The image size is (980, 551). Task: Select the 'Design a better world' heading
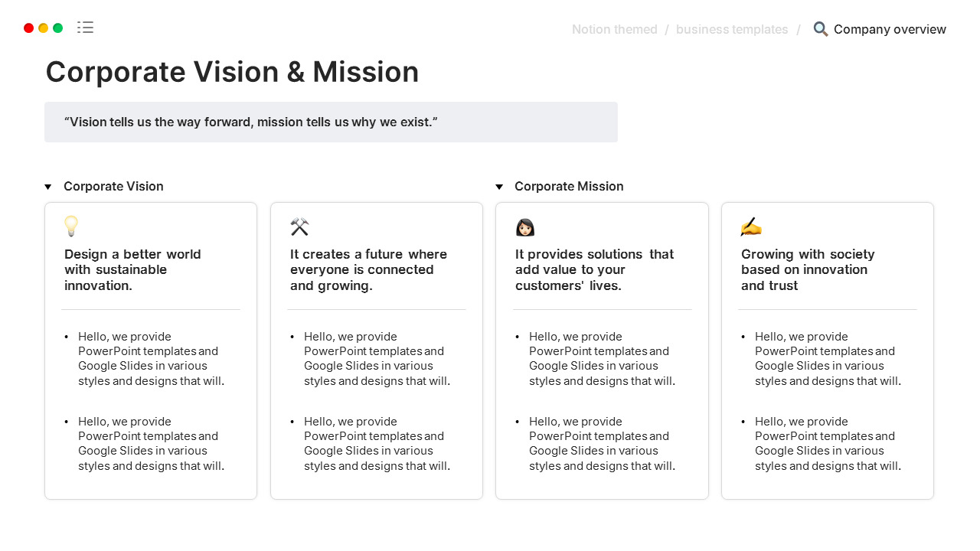pyautogui.click(x=132, y=269)
